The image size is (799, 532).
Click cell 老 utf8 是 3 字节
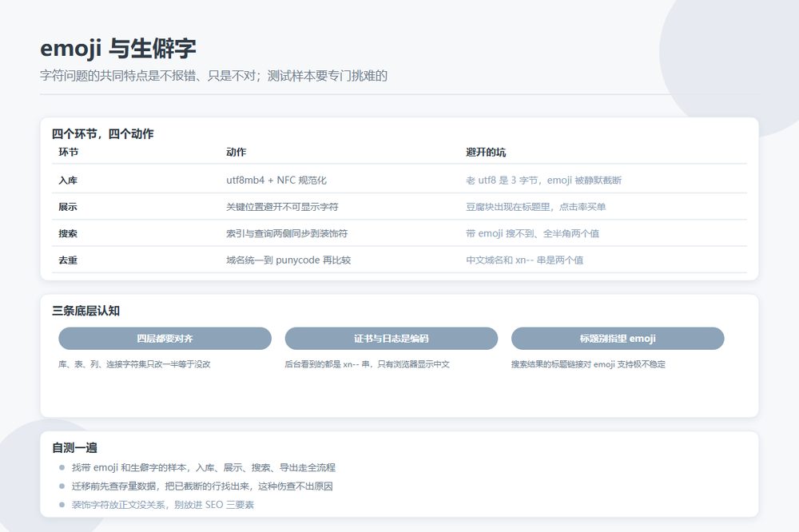pyautogui.click(x=543, y=181)
